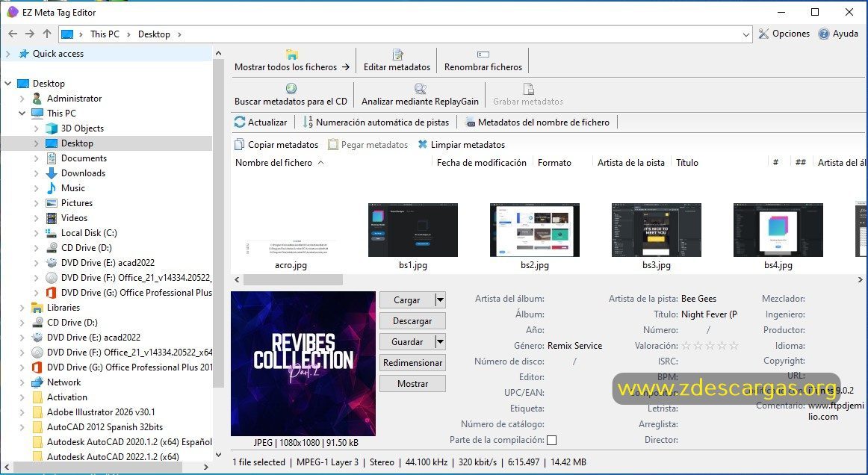This screenshot has height=475, width=868.
Task: Select Quick access in the tree
Action: [58, 54]
